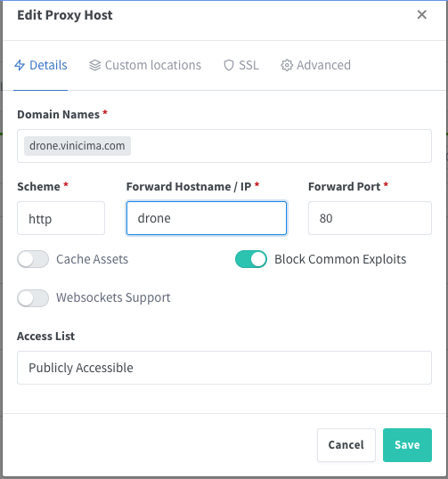Click the lightning bolt Details icon
Image resolution: width=448 pixels, height=479 pixels.
tap(20, 65)
